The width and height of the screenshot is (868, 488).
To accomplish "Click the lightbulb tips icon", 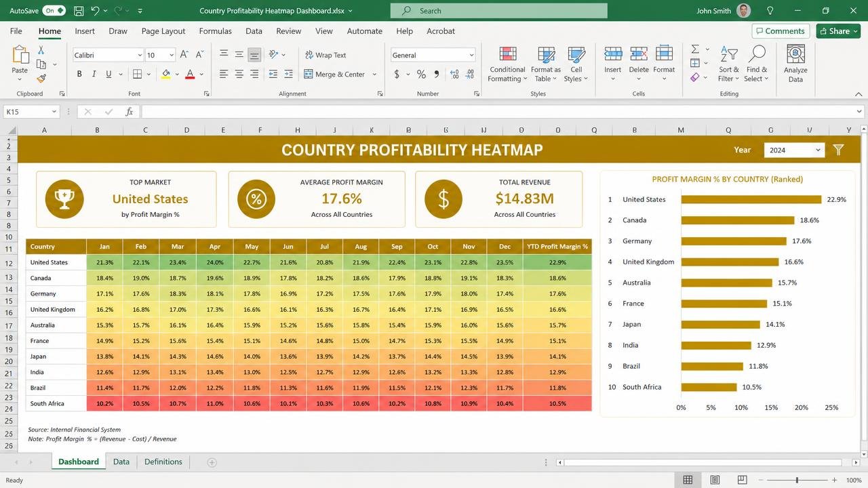I will pos(770,11).
